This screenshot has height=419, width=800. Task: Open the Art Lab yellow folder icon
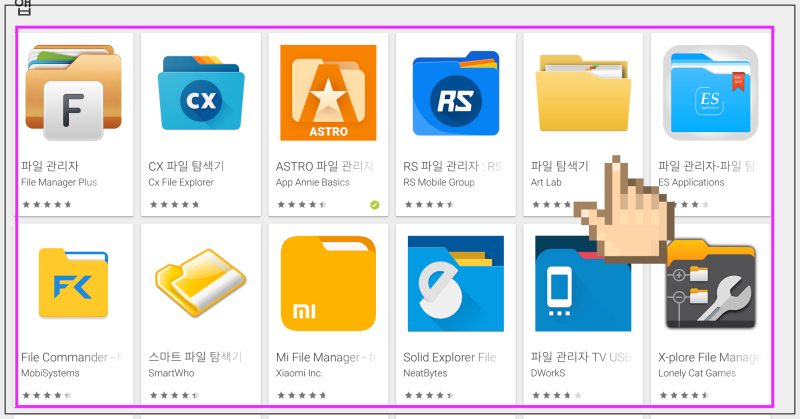tap(583, 93)
